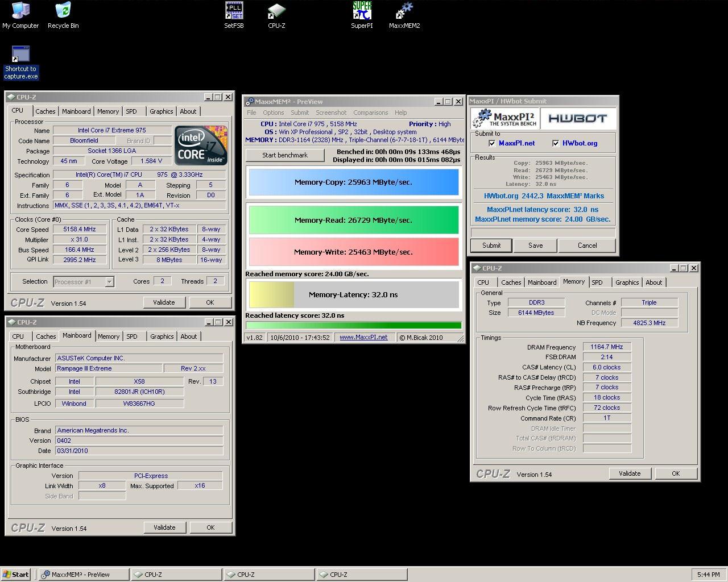Open the File menu in MaxxMEM²

point(251,113)
